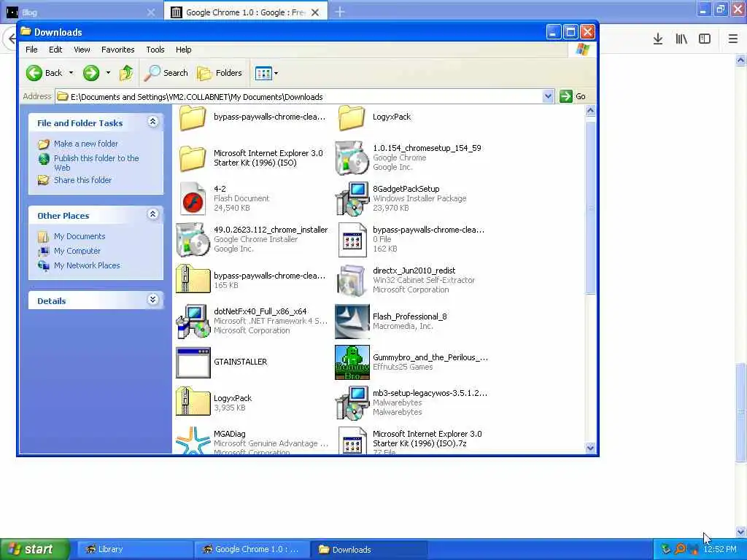Go to My Network Places
This screenshot has height=560, width=747.
coord(87,265)
